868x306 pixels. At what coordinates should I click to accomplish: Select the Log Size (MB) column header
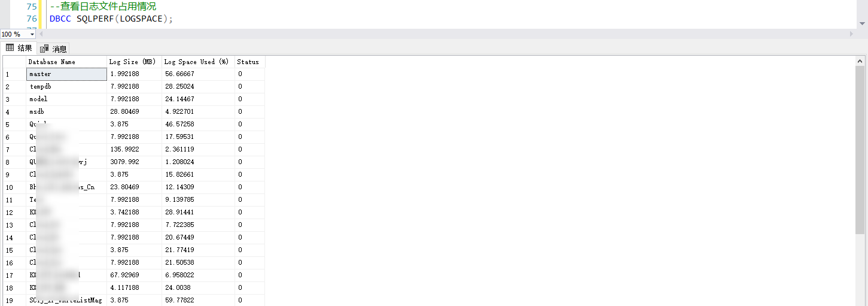pyautogui.click(x=134, y=62)
